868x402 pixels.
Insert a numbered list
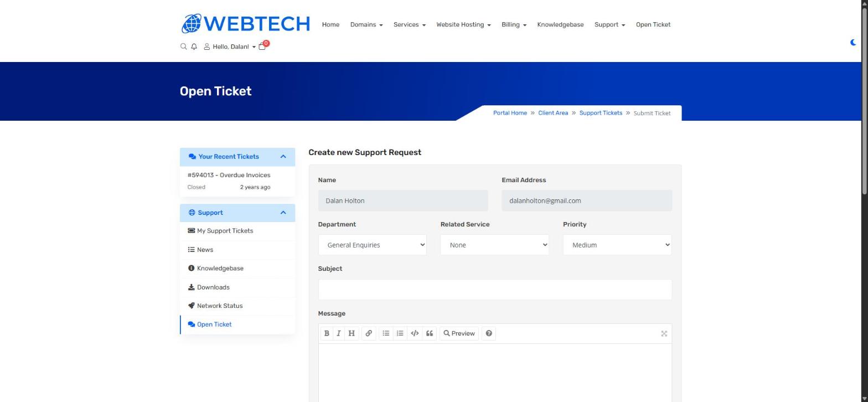(400, 333)
